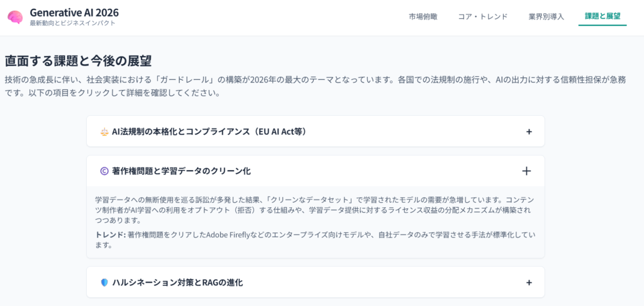The width and height of the screenshot is (644, 306).
Task: Click the ハルシネーション対策とRAGの進化 heading text
Action: 177,283
